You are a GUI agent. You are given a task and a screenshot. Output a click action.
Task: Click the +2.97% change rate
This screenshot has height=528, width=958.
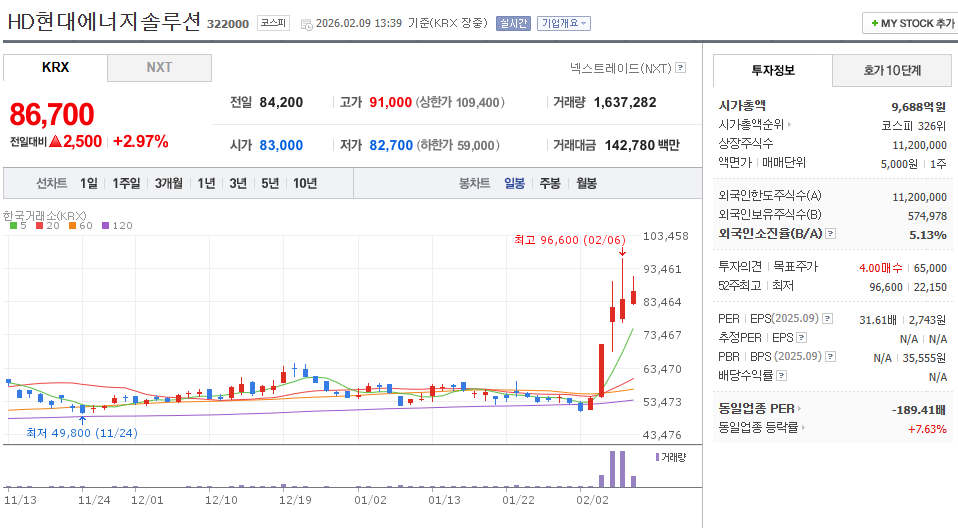coord(141,141)
